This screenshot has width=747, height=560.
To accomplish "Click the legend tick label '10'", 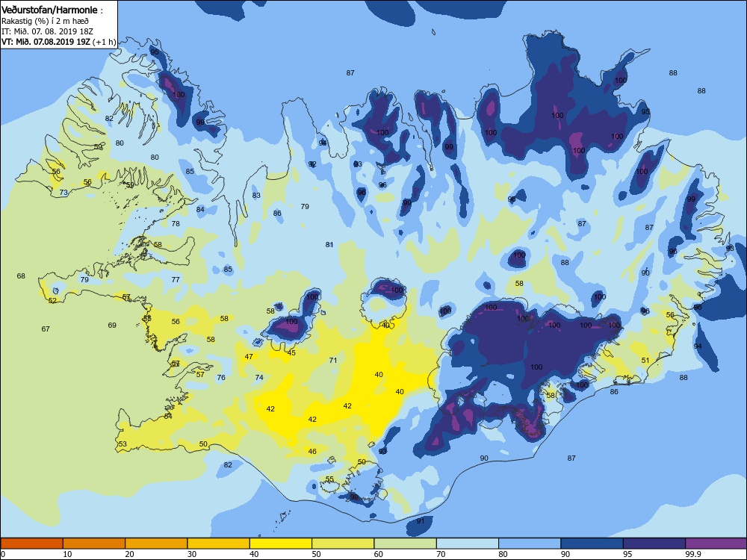I will coord(68,554).
